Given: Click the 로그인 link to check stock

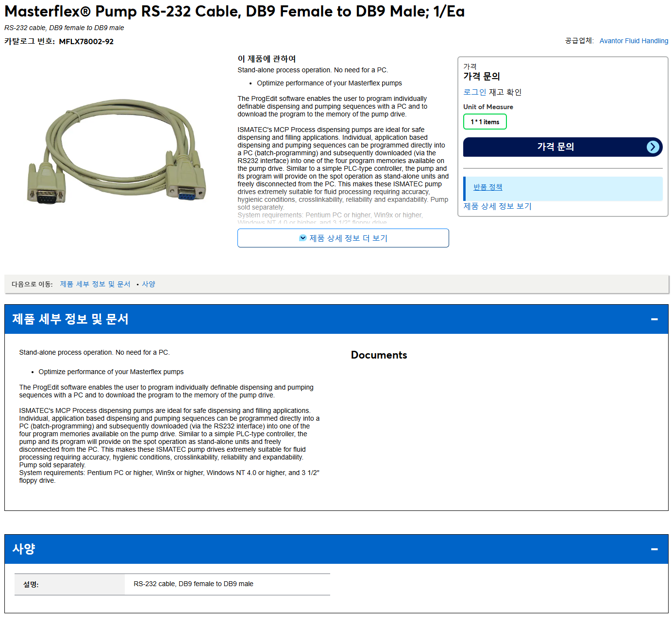Looking at the screenshot, I should [474, 92].
